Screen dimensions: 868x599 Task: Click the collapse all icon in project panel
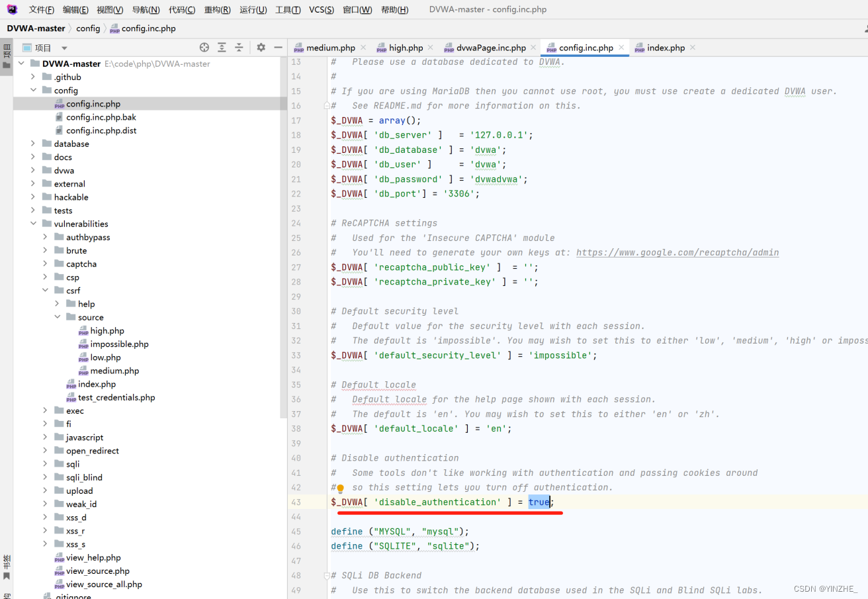coord(239,48)
